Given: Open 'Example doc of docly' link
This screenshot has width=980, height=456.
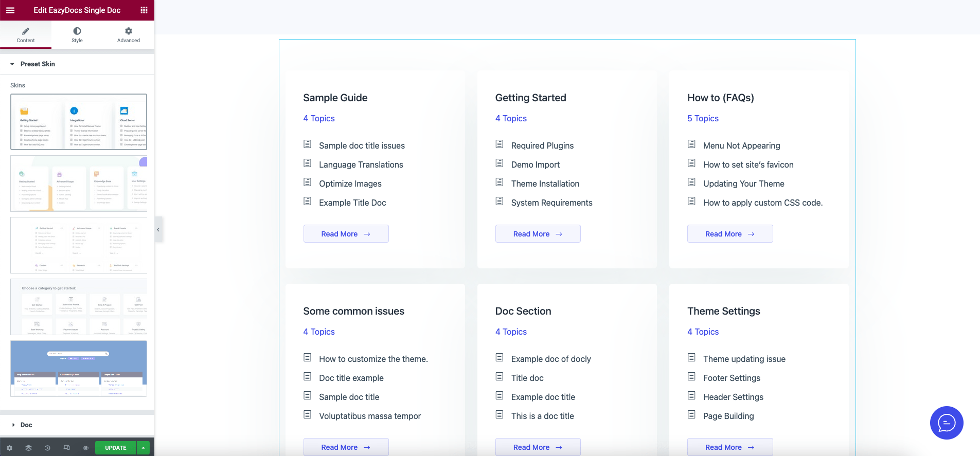Looking at the screenshot, I should [x=551, y=359].
